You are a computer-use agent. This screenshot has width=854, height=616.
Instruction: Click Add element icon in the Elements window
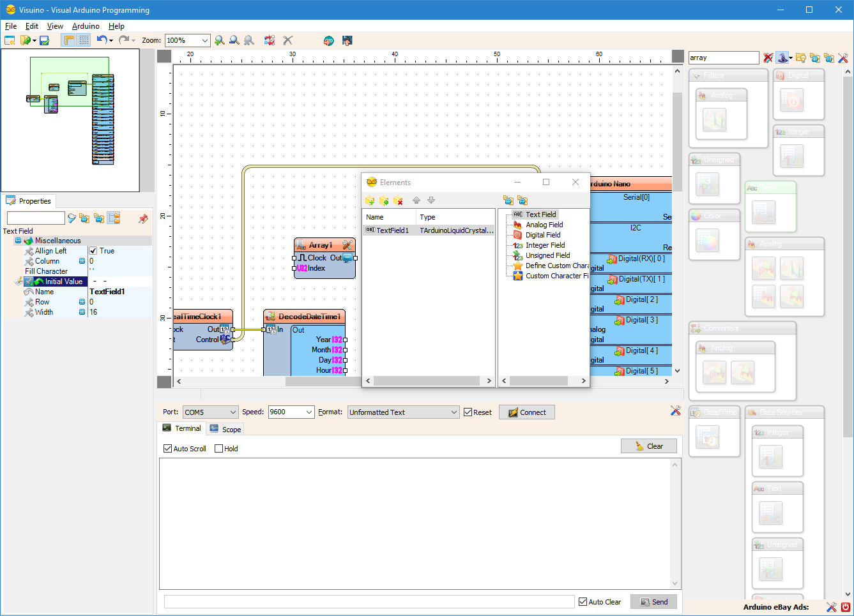(370, 200)
